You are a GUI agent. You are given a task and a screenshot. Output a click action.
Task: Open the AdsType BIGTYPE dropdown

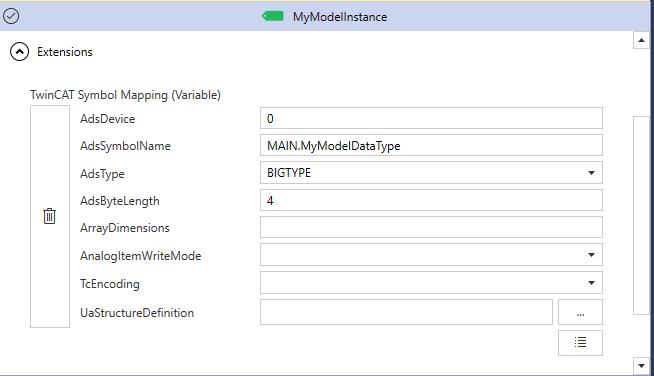point(431,173)
